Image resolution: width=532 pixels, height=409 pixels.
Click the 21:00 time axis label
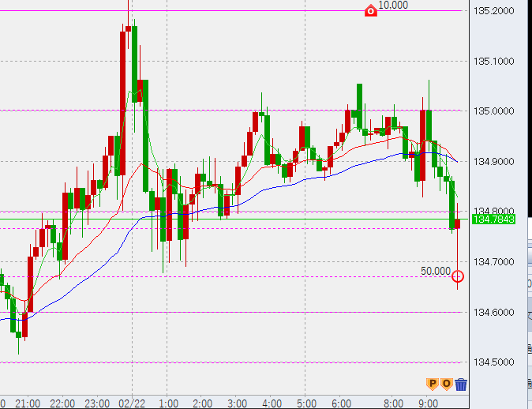coord(28,403)
